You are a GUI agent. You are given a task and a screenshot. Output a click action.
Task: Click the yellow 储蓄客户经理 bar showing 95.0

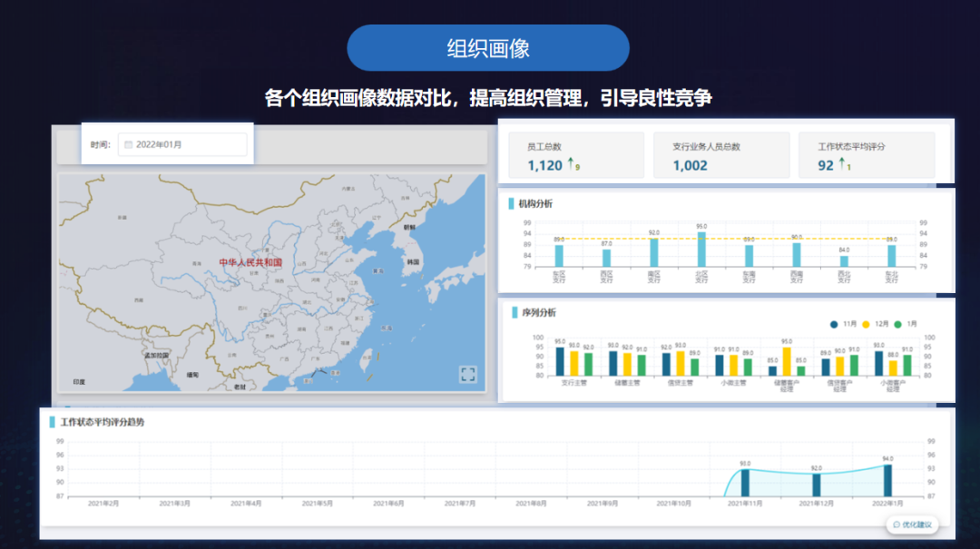coord(787,361)
